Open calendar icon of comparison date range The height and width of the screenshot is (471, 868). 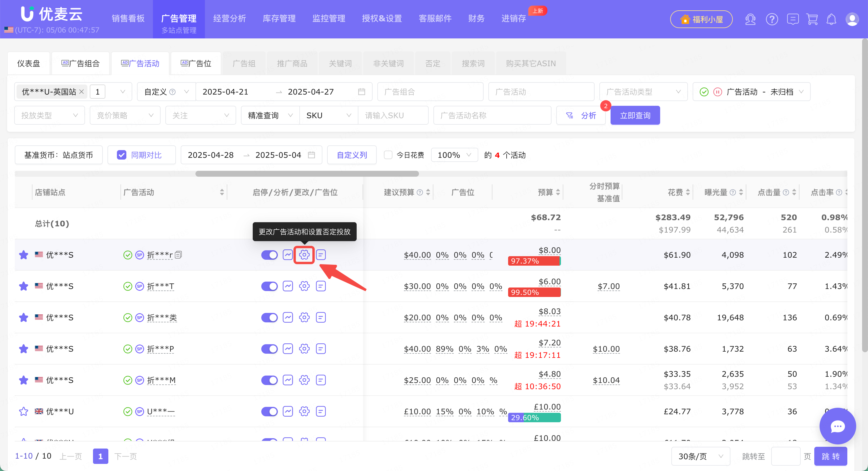311,155
